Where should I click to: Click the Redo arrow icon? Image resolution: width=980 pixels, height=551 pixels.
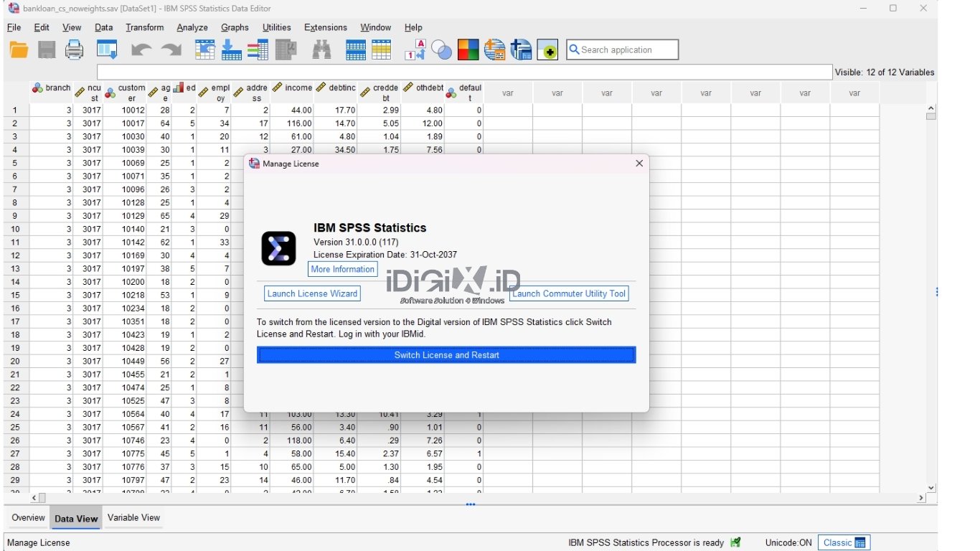(x=171, y=50)
